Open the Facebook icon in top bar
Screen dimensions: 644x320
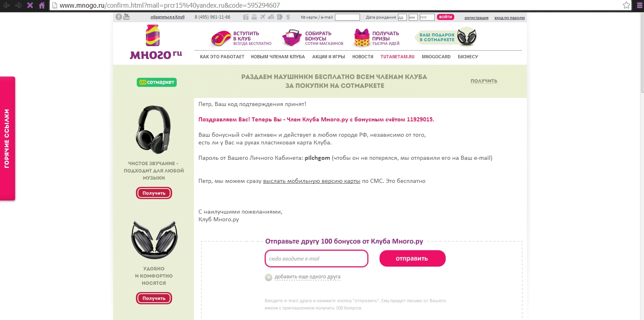click(x=118, y=17)
